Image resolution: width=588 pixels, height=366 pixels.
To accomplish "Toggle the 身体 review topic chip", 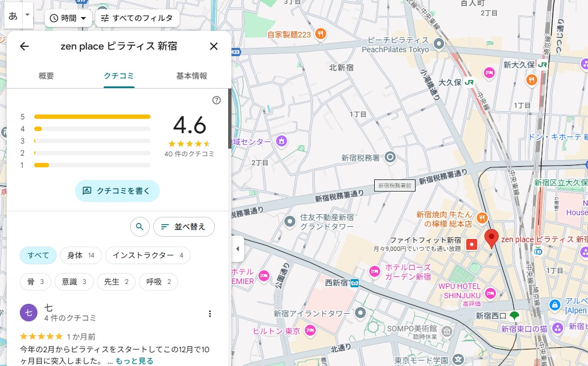I will pyautogui.click(x=81, y=255).
